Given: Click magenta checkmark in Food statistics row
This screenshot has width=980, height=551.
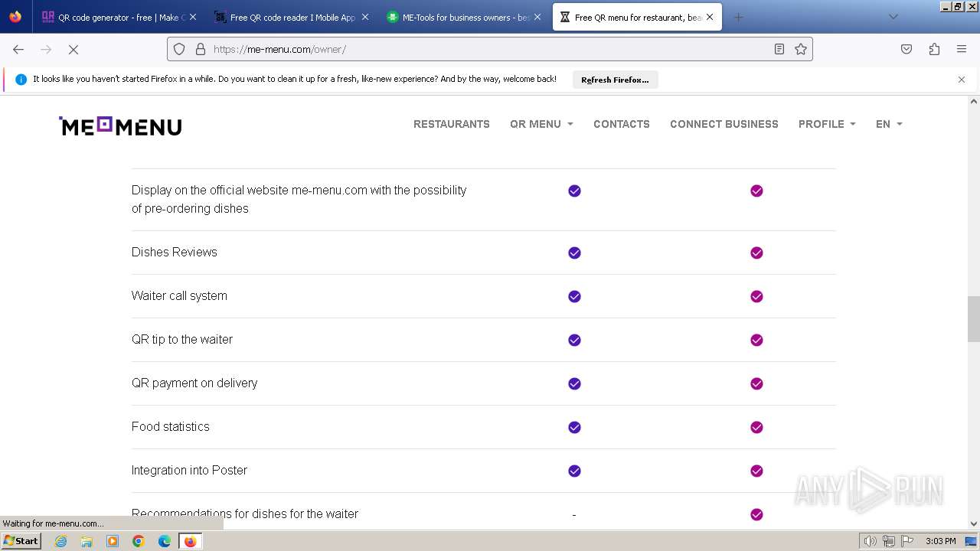Looking at the screenshot, I should [756, 427].
